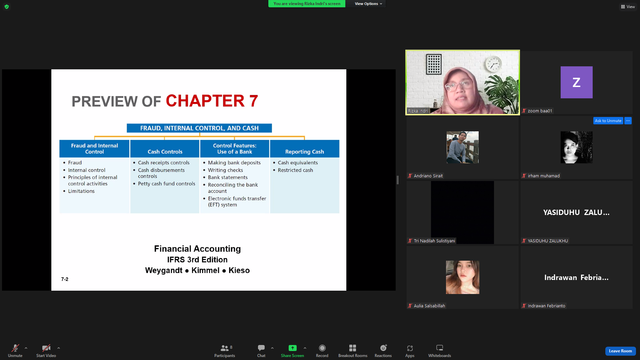
Task: Open the Apps panel
Action: tap(410, 350)
